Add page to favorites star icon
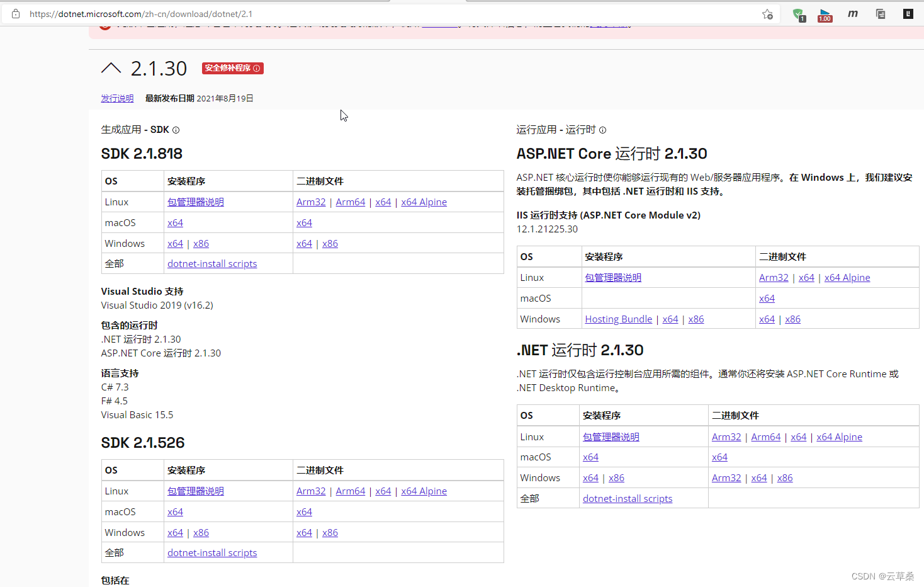Image resolution: width=924 pixels, height=587 pixels. [x=767, y=14]
